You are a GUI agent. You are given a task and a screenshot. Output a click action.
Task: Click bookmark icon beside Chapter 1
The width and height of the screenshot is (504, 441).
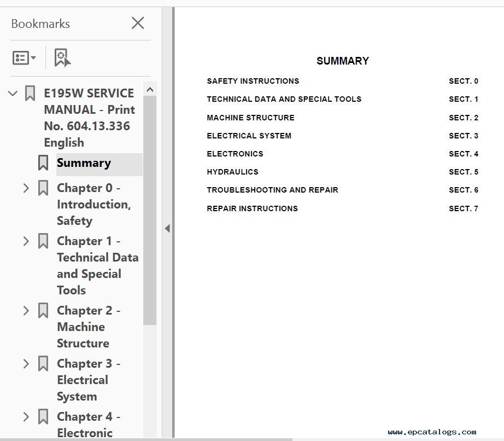(x=43, y=241)
